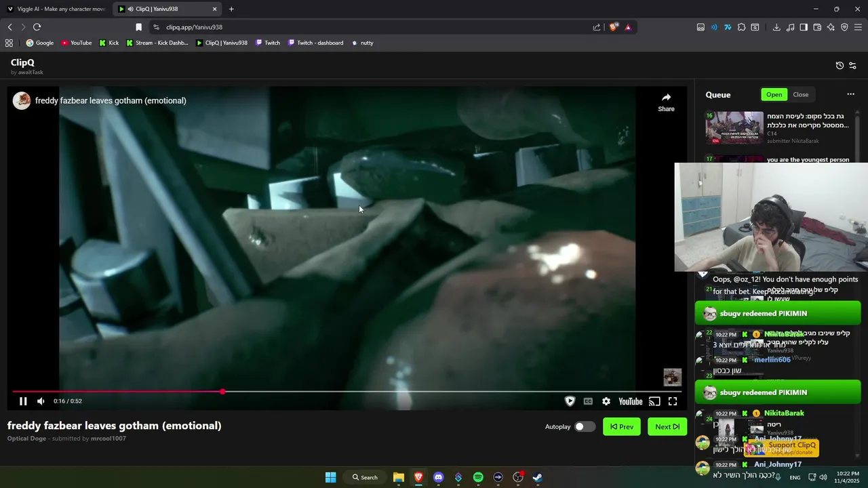Open Brave Leo AI sparkle icon

click(831, 27)
